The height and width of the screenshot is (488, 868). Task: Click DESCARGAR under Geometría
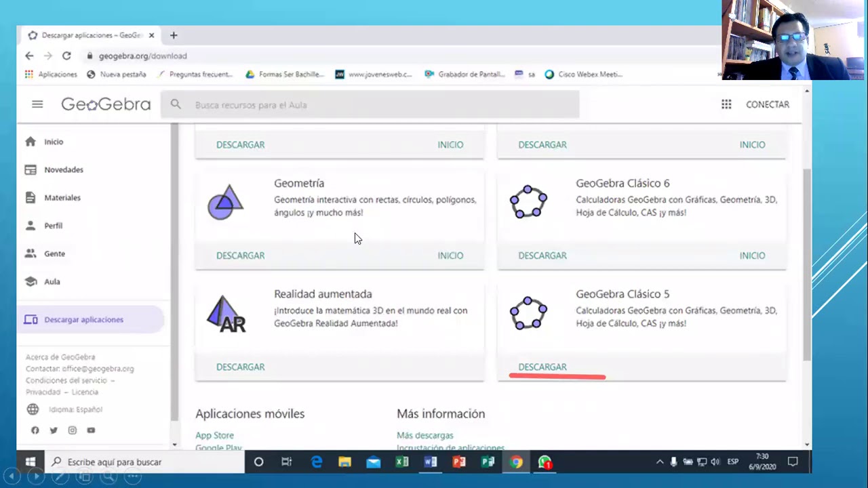click(240, 256)
